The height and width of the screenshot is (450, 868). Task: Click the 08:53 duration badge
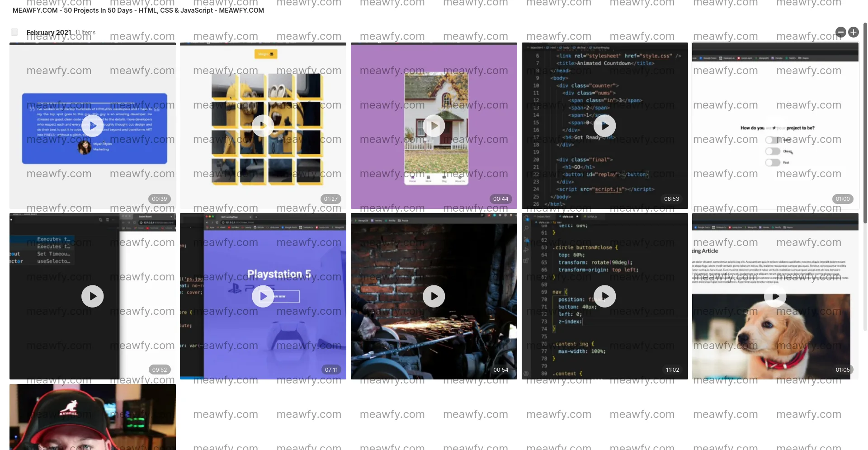[x=671, y=199]
